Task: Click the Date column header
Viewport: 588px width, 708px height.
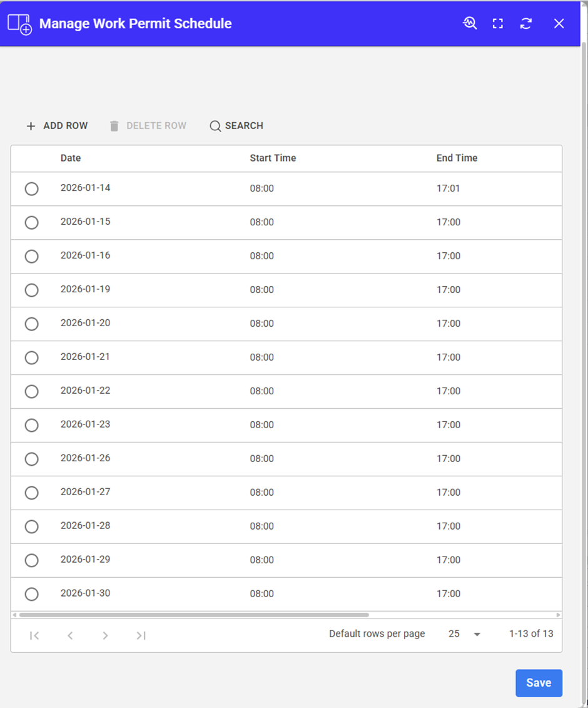Action: pyautogui.click(x=71, y=158)
